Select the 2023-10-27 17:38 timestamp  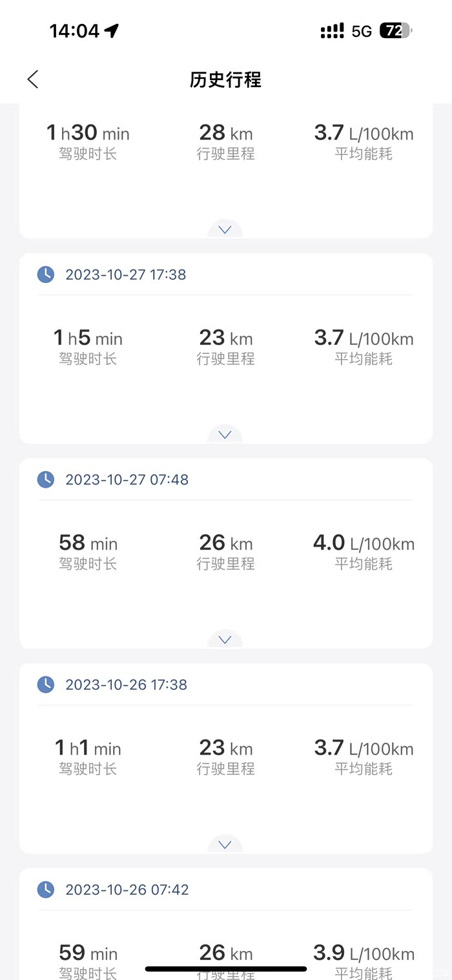126,275
